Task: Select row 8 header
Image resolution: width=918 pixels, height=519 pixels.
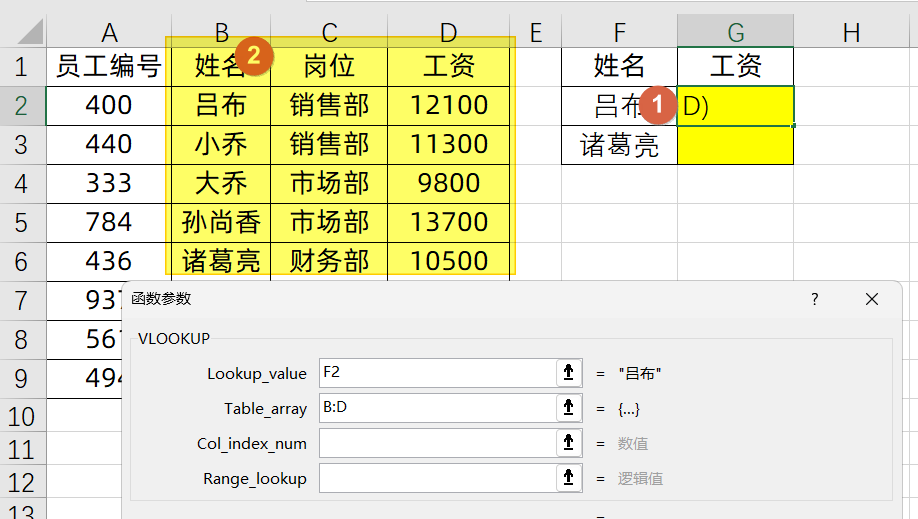Action: 22,339
